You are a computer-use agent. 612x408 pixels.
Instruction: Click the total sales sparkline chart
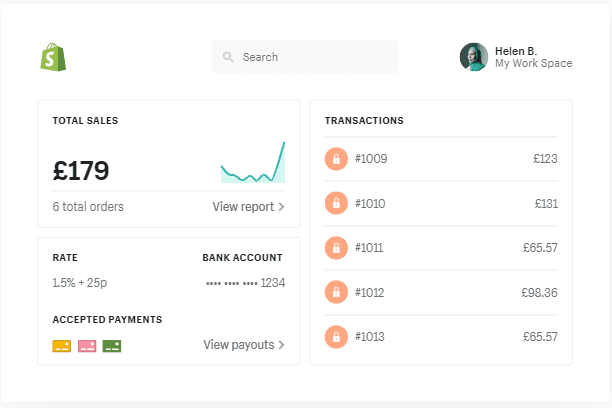(x=253, y=162)
